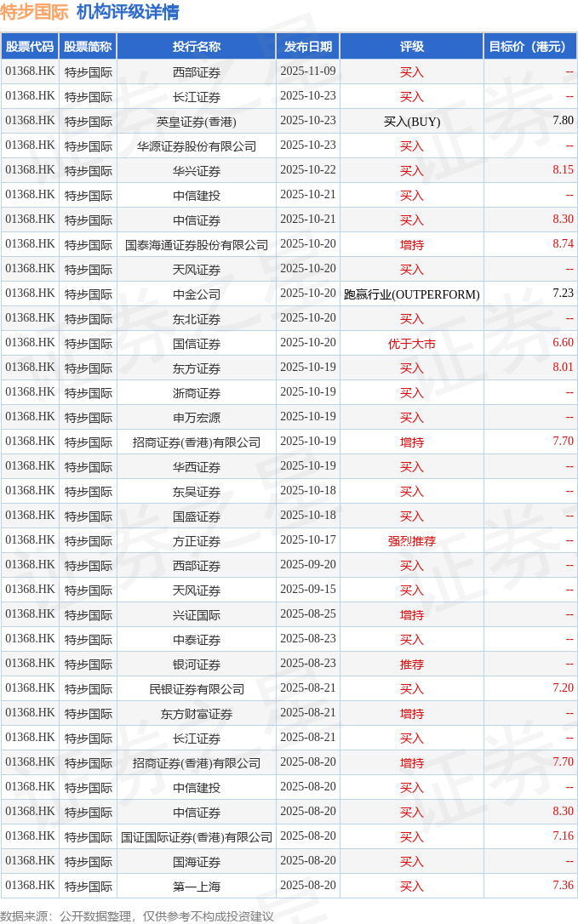Click 国盛证券 broker name
Image resolution: width=578 pixels, height=924 pixels.
tap(197, 516)
